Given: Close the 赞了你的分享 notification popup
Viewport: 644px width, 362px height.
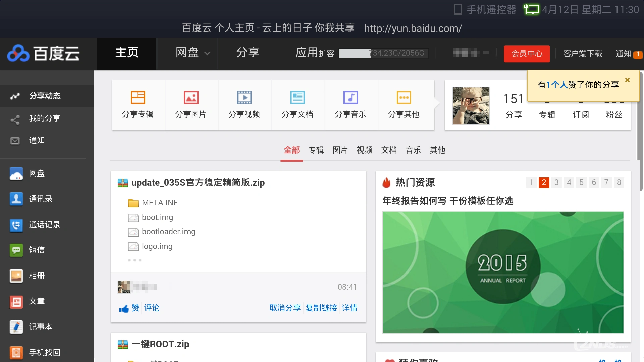Looking at the screenshot, I should (627, 80).
